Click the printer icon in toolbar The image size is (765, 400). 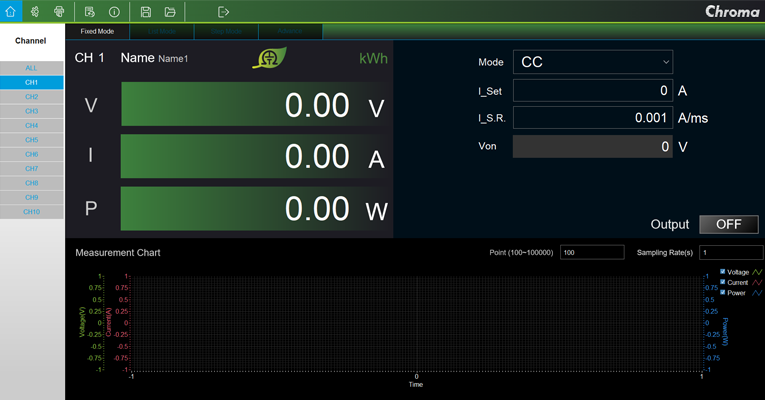[59, 12]
